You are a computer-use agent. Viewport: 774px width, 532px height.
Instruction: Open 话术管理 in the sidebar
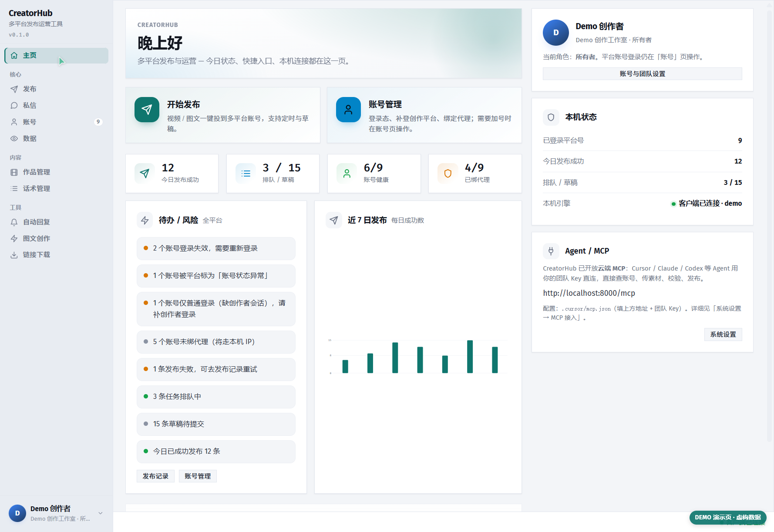[x=57, y=189]
